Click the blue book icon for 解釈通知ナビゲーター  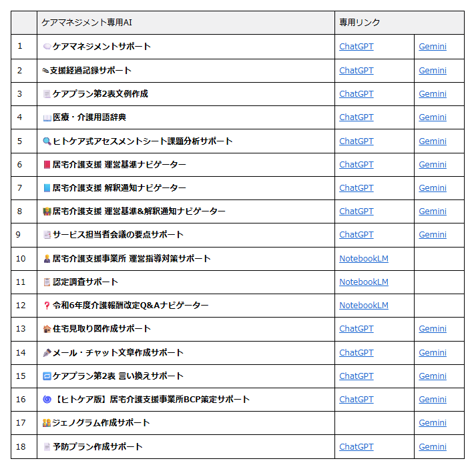point(47,188)
